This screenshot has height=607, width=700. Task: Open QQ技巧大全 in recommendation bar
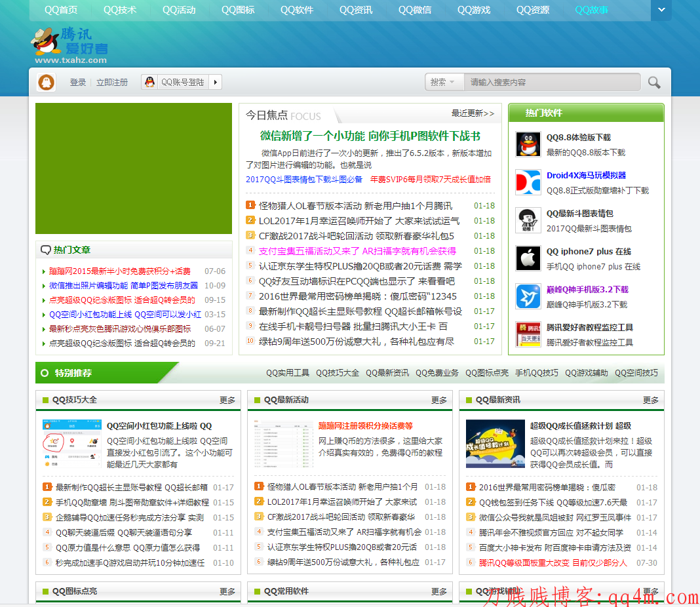(x=338, y=373)
